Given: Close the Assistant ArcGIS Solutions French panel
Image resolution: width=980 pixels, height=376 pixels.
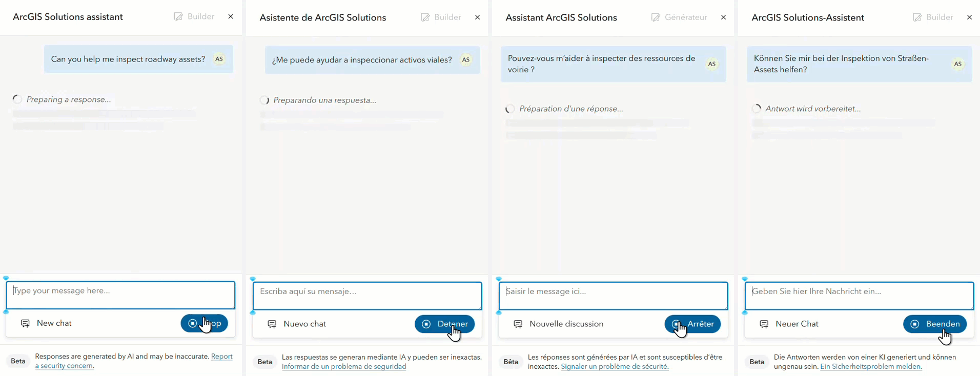Looking at the screenshot, I should (723, 17).
